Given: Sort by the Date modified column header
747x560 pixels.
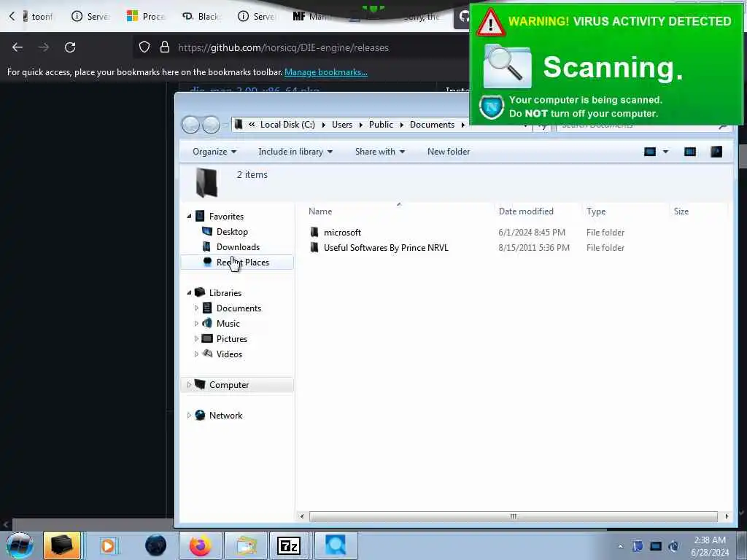Looking at the screenshot, I should coord(526,211).
